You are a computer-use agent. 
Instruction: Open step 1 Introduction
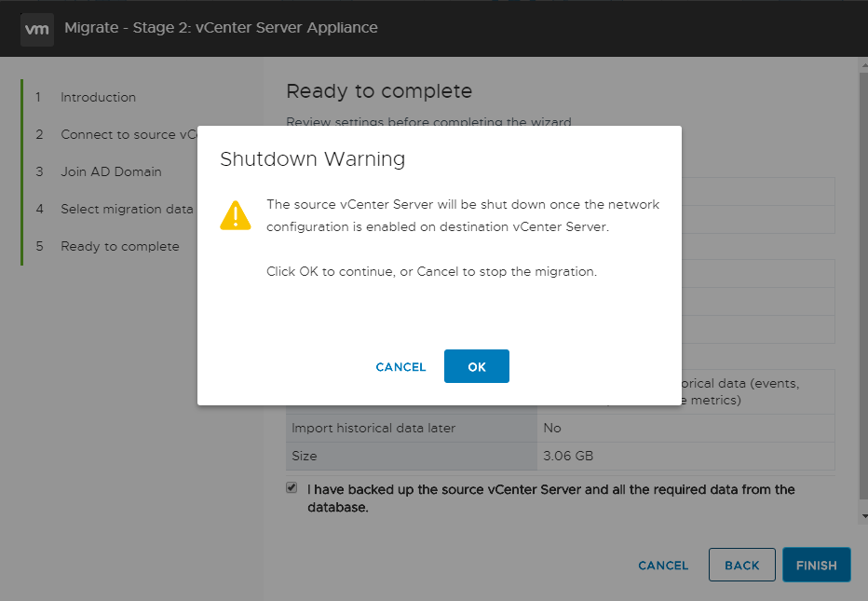point(98,97)
